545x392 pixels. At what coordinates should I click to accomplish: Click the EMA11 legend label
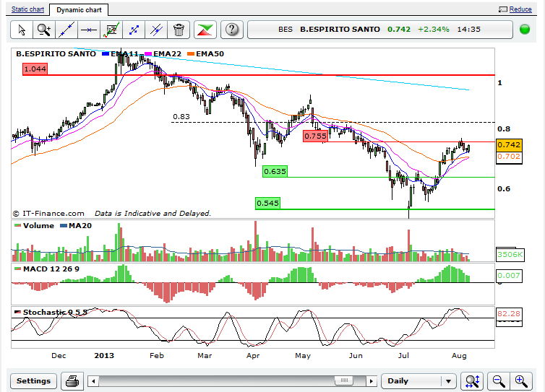121,54
